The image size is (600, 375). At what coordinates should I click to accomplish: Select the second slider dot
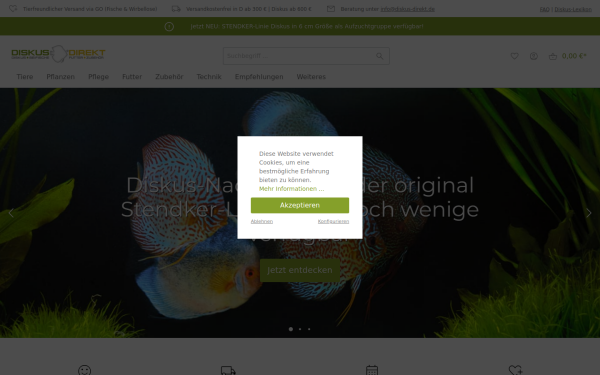click(x=300, y=329)
